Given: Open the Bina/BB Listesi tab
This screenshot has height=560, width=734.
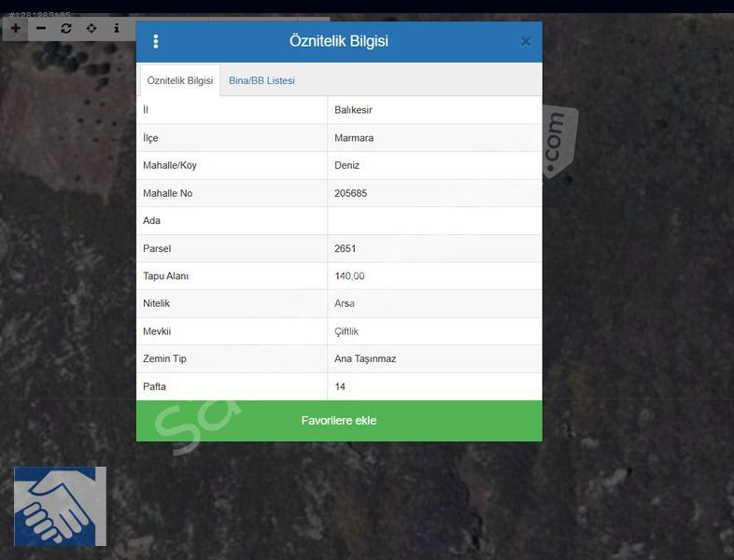Looking at the screenshot, I should point(261,80).
